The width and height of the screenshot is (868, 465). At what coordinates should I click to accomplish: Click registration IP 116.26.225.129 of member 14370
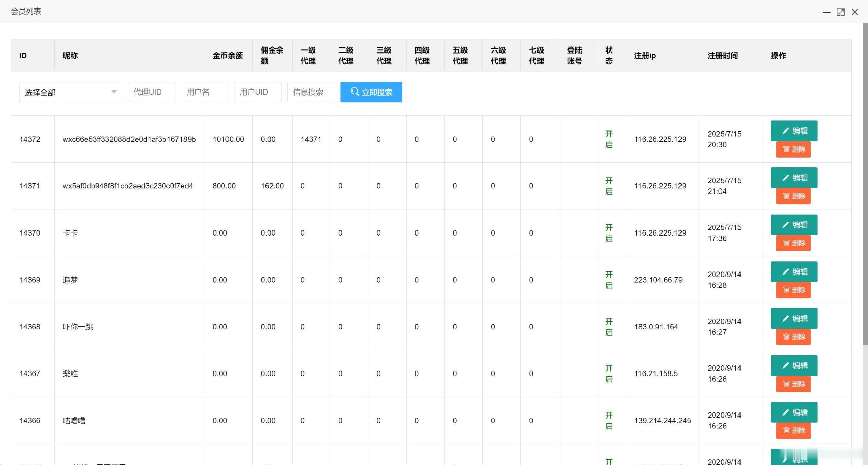pos(660,233)
